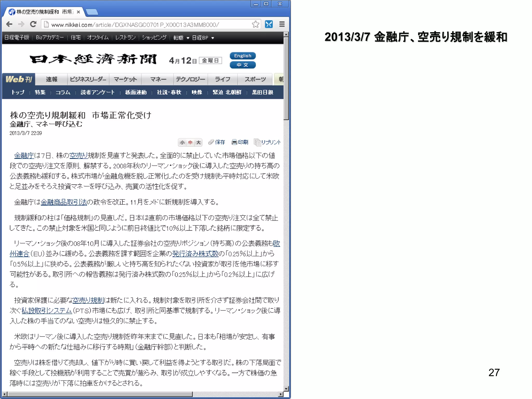532x399 pixels.
Task: Open ショッピング link
Action: coord(154,38)
